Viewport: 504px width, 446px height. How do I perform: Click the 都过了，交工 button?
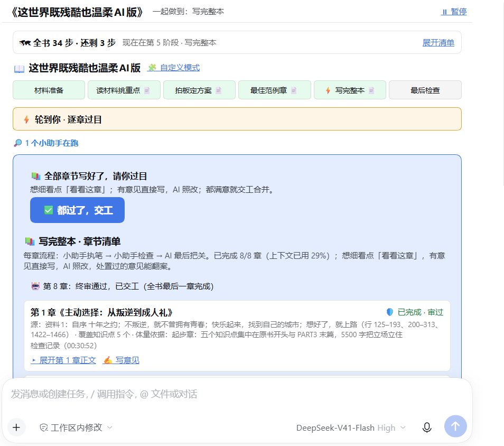[x=77, y=210]
